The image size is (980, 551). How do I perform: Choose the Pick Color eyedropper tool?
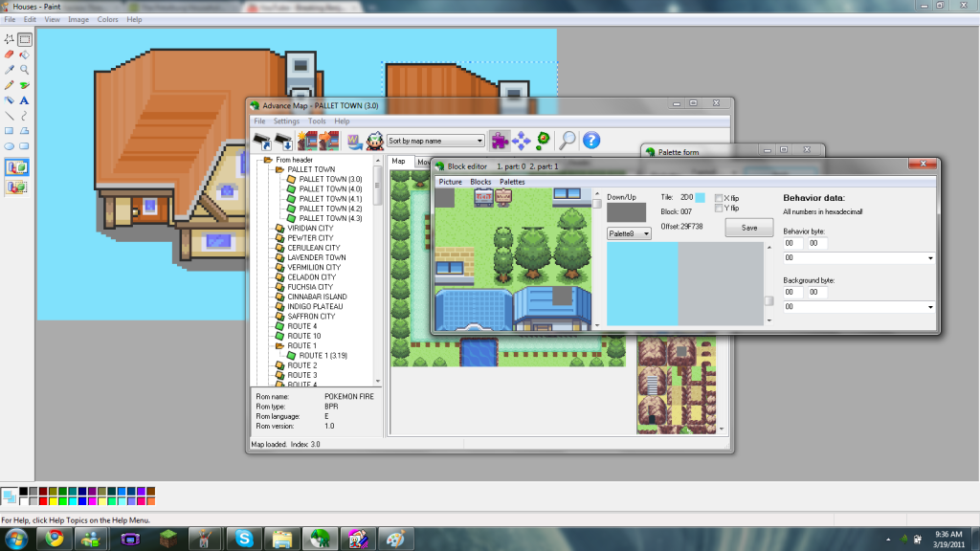(10, 70)
